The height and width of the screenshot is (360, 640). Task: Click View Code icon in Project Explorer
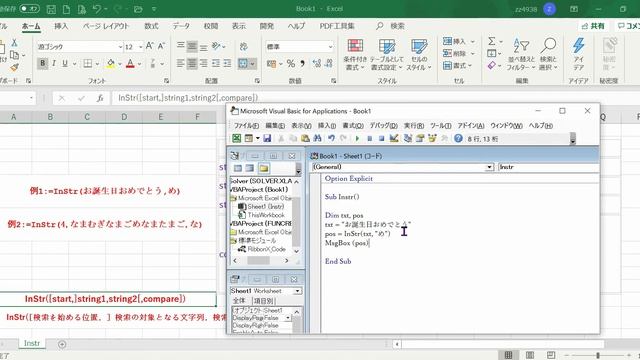tap(238, 168)
